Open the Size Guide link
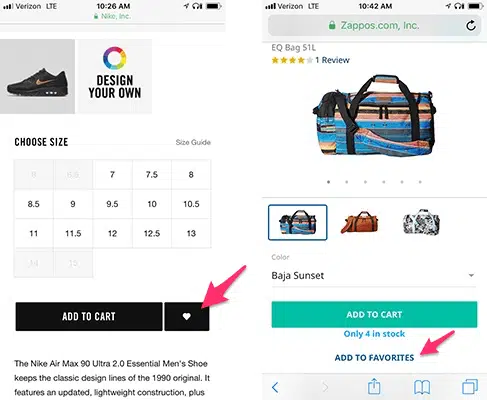Screen dimensions: 487x400 pyautogui.click(x=193, y=142)
